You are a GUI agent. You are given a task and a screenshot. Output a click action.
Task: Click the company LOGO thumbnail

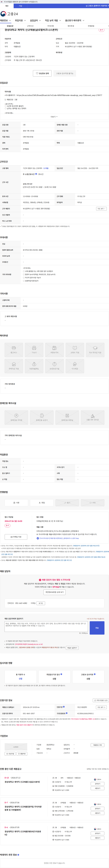16,747
